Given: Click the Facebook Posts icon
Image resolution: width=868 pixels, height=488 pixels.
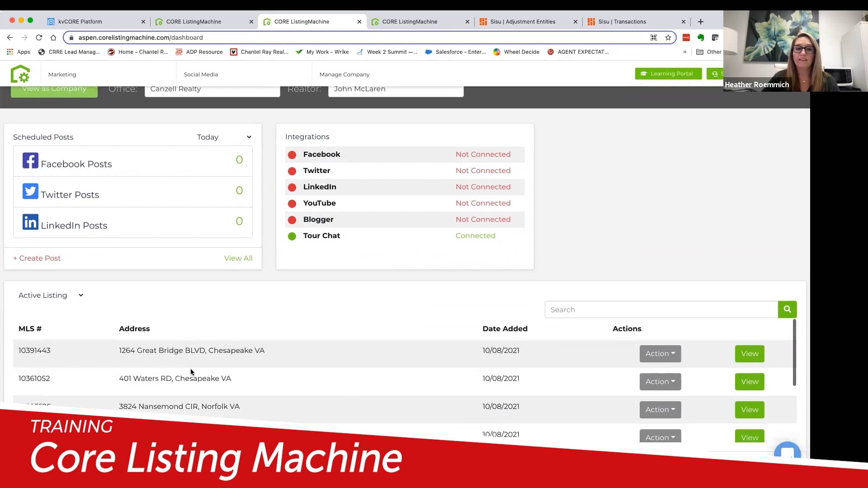Looking at the screenshot, I should [x=30, y=160].
